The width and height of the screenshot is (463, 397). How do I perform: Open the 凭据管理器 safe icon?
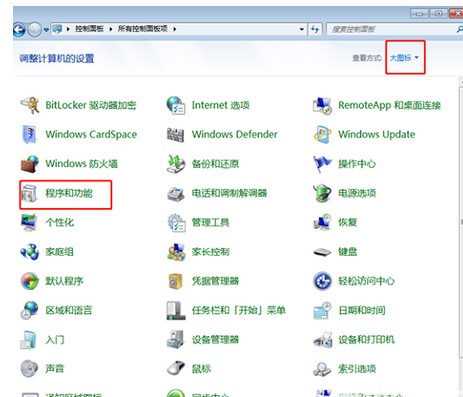176,281
